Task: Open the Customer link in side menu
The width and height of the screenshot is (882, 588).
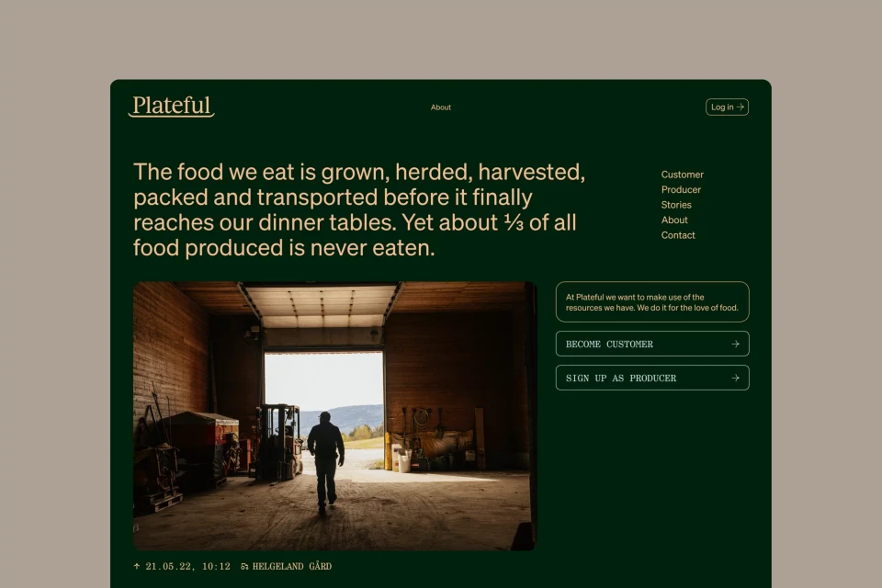Action: [682, 175]
